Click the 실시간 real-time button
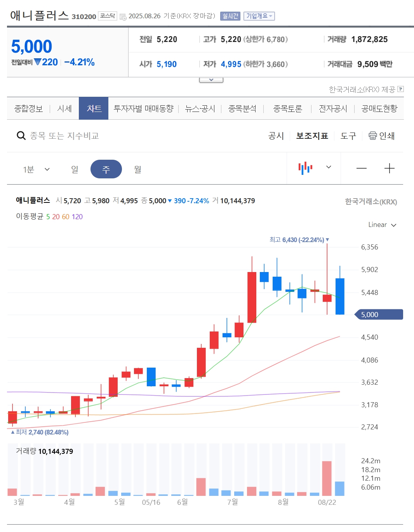 click(x=230, y=16)
